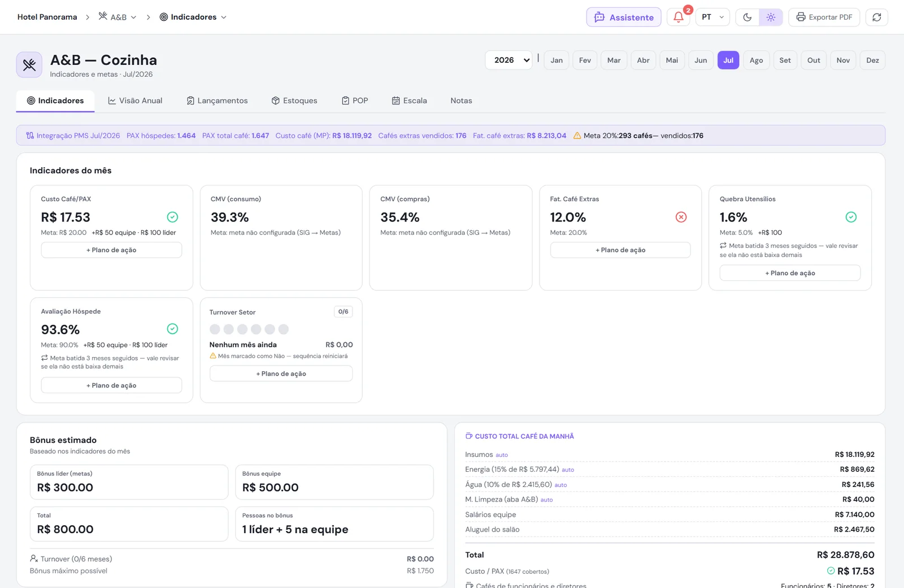The height and width of the screenshot is (588, 904).
Task: Add Plano de ação on Turnover Setor card
Action: [x=281, y=373]
